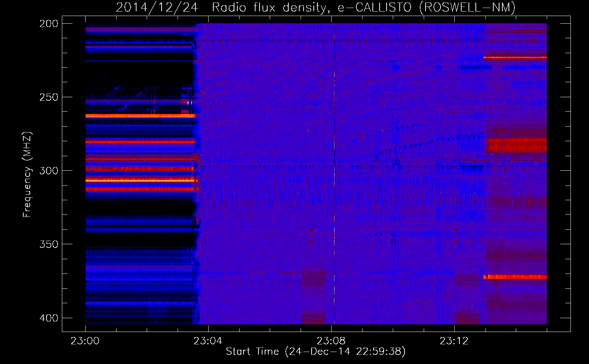Click the bright orange band near 262 MHz
Viewport: 589px width, 364px height.
pyautogui.click(x=141, y=116)
